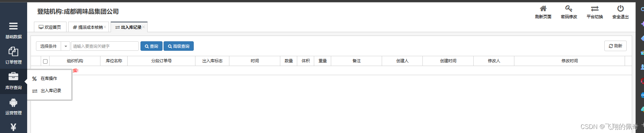This screenshot has height=133, width=644.
Task: Open the 订单管理 sidebar section
Action: (x=13, y=56)
